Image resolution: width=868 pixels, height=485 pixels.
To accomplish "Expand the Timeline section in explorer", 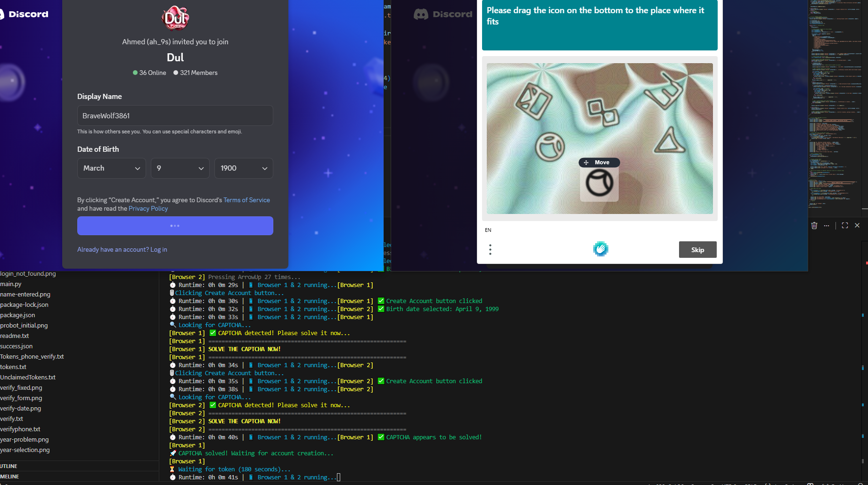I will [x=79, y=477].
